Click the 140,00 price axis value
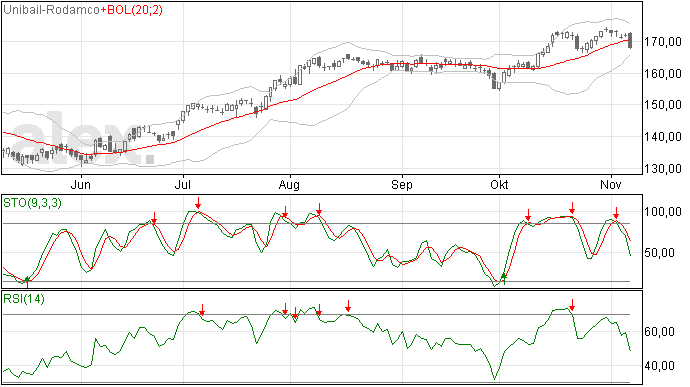The image size is (690, 387). (663, 137)
